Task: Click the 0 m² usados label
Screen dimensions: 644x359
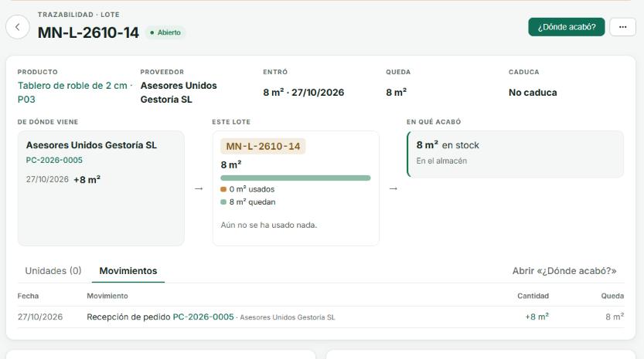Action: [x=252, y=189]
